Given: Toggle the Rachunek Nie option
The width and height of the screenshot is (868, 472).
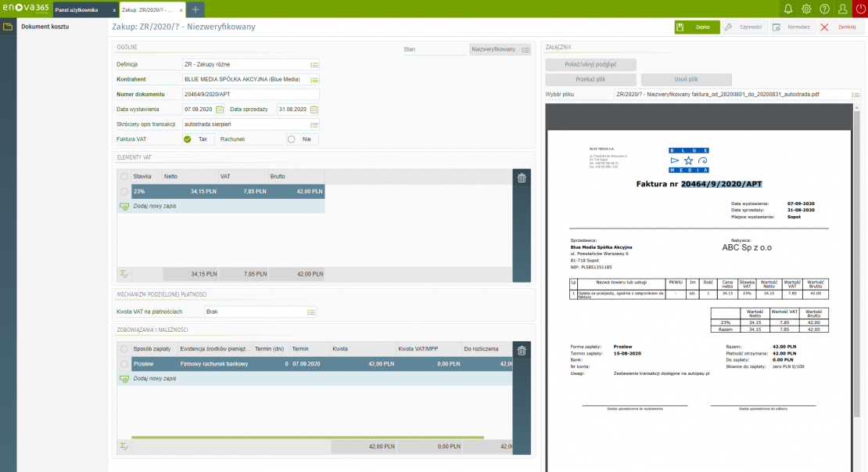Looking at the screenshot, I should point(291,139).
